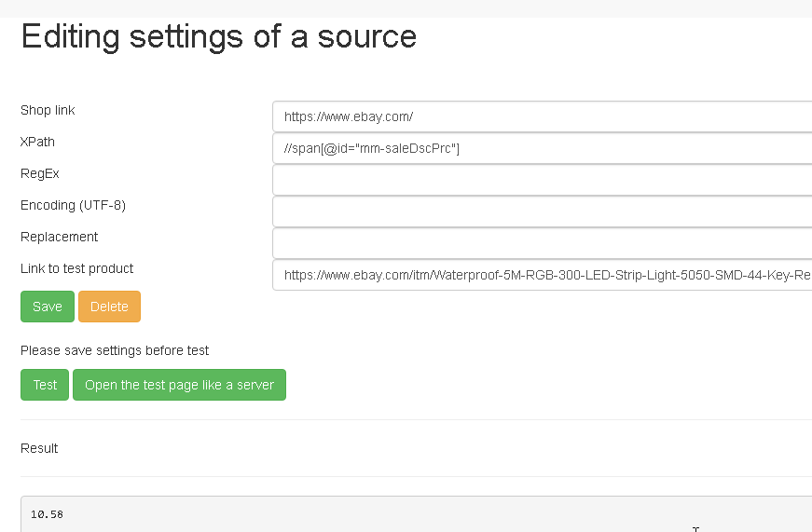Click the empty Replacement input field
The height and width of the screenshot is (532, 812).
tap(543, 243)
